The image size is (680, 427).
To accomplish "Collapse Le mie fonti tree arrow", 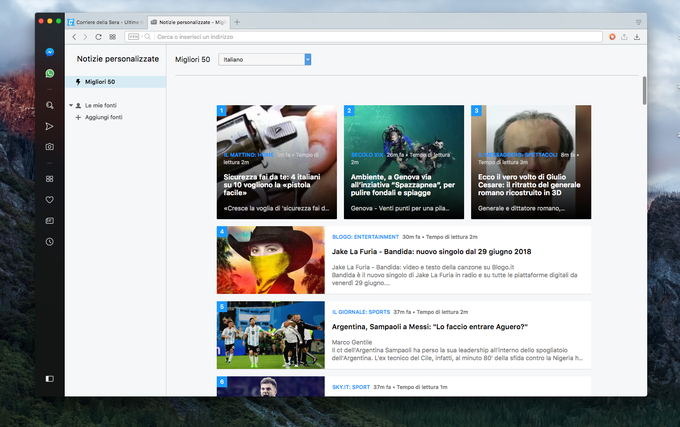I will click(x=71, y=105).
